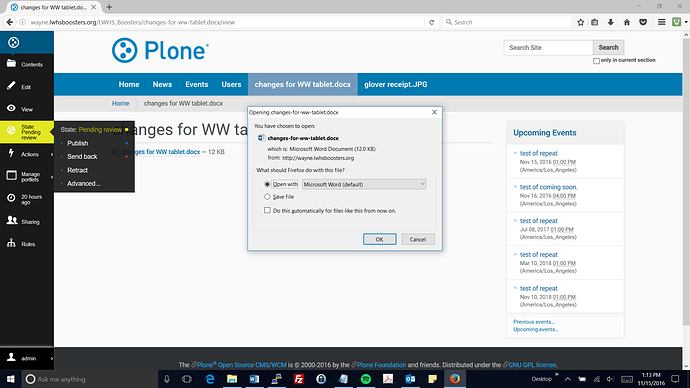Open history clock 20 hours ago
The image size is (690, 388).
(27, 199)
